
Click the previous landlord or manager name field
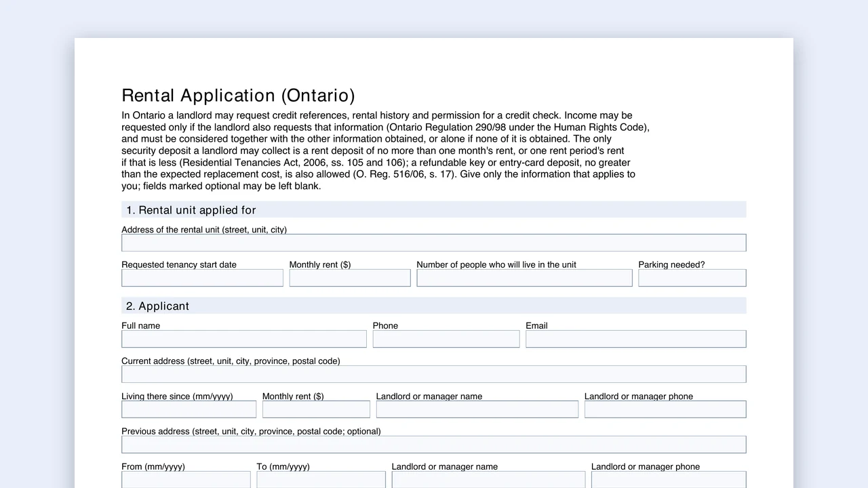coord(488,480)
